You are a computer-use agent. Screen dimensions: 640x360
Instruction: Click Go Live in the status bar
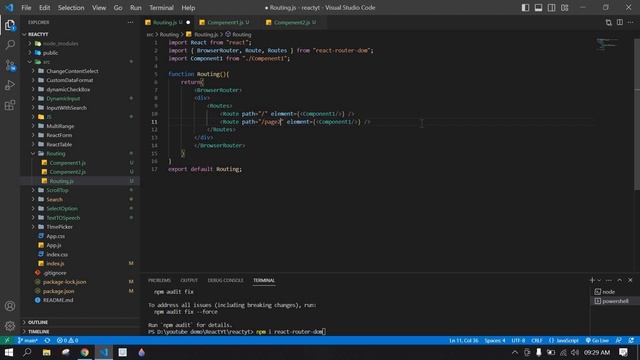tap(597, 340)
